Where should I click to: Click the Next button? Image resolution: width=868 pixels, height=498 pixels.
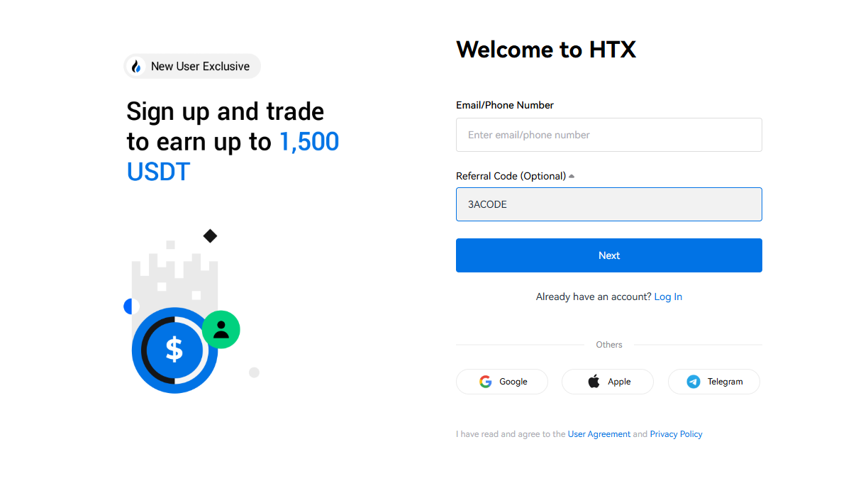[x=608, y=255]
